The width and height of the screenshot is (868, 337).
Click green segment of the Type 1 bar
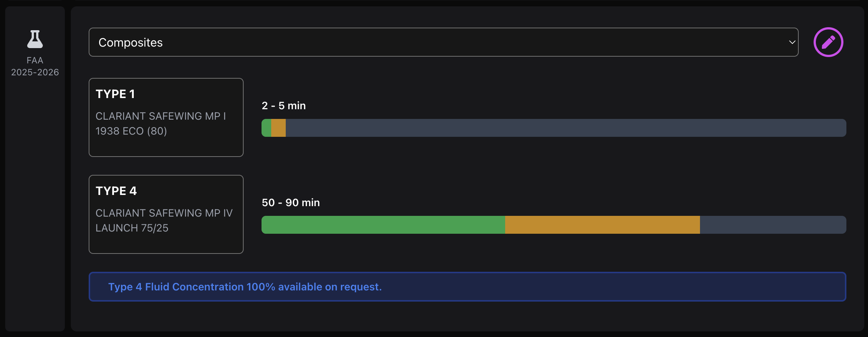point(266,128)
